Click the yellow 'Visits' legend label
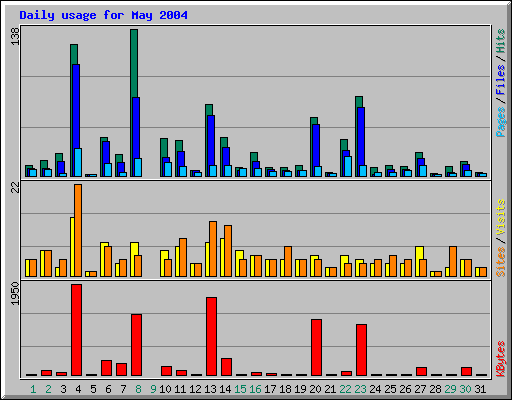Viewport: 512px width, 400px height. click(501, 217)
